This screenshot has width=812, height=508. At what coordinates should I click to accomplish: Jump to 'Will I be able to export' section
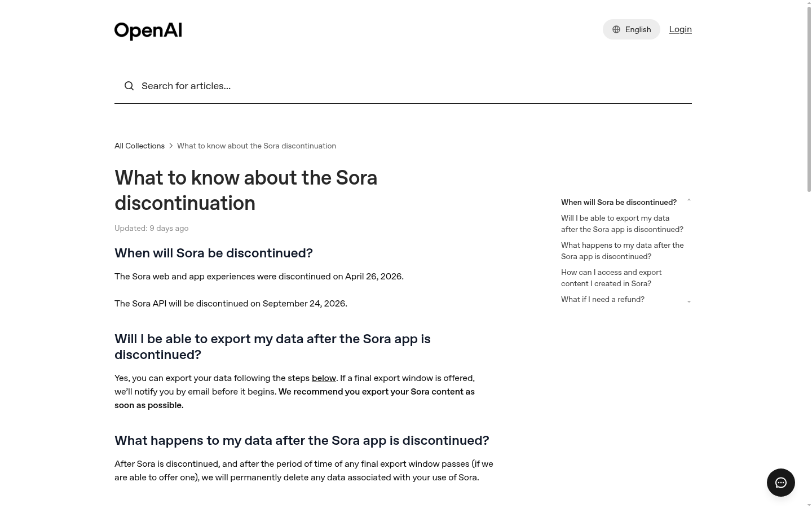[622, 224]
